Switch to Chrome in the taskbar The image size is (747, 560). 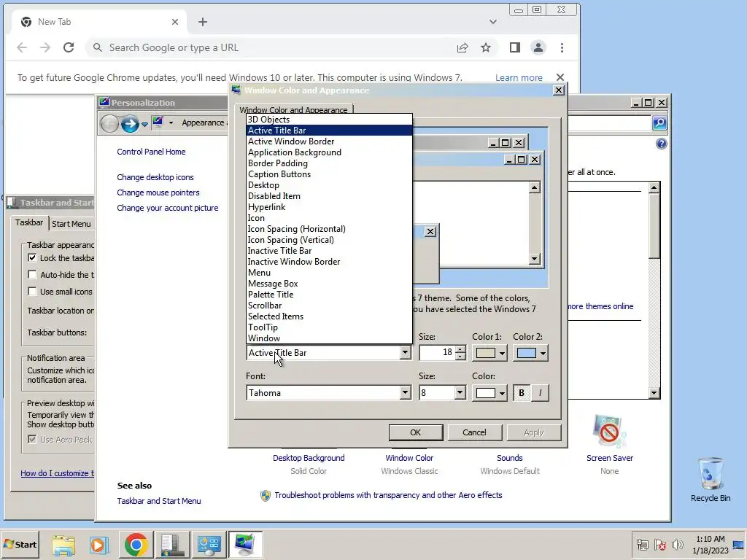pyautogui.click(x=136, y=544)
